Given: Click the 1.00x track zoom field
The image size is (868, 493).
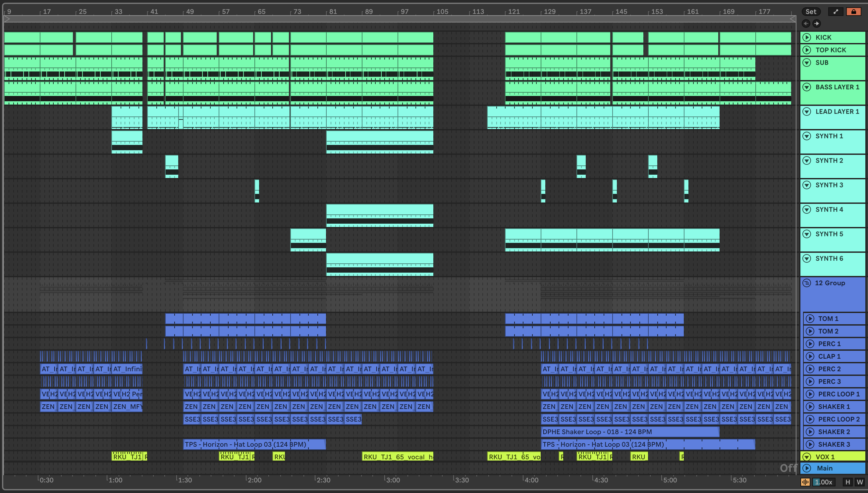Looking at the screenshot, I should coord(823,482).
